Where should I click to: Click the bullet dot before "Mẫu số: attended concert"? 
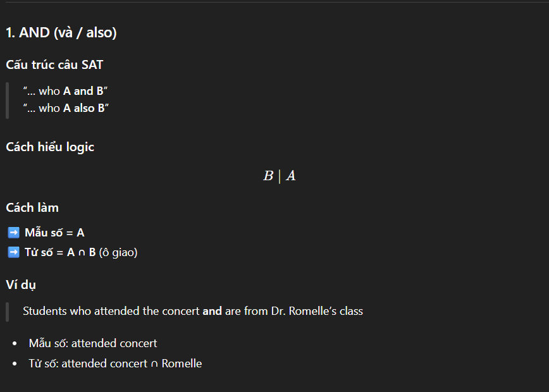(15, 344)
